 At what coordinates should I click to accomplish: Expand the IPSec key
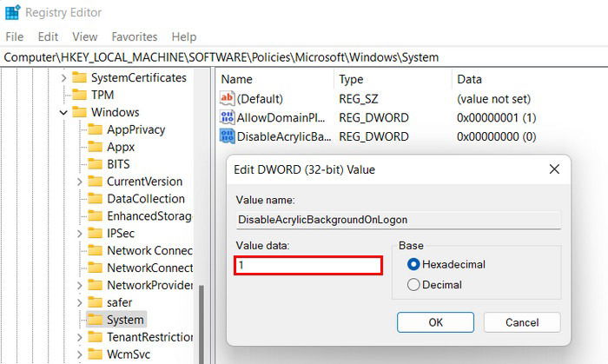(x=80, y=234)
